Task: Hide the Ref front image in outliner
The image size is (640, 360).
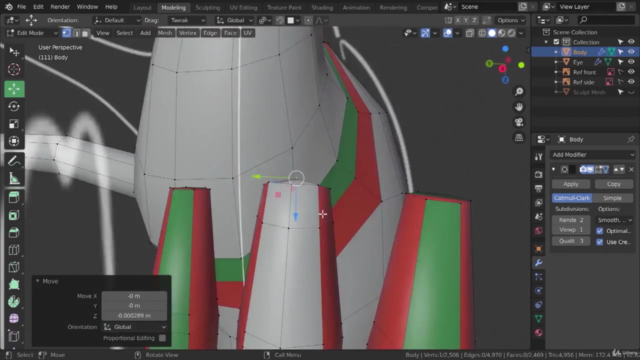Action: [x=631, y=72]
